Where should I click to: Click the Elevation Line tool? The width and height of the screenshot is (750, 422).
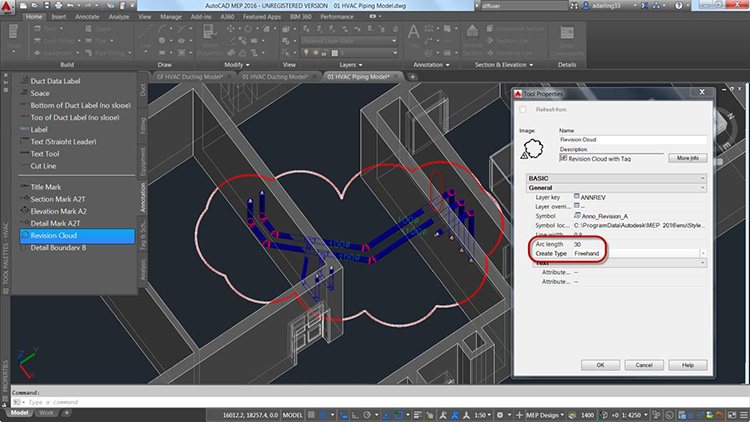509,53
